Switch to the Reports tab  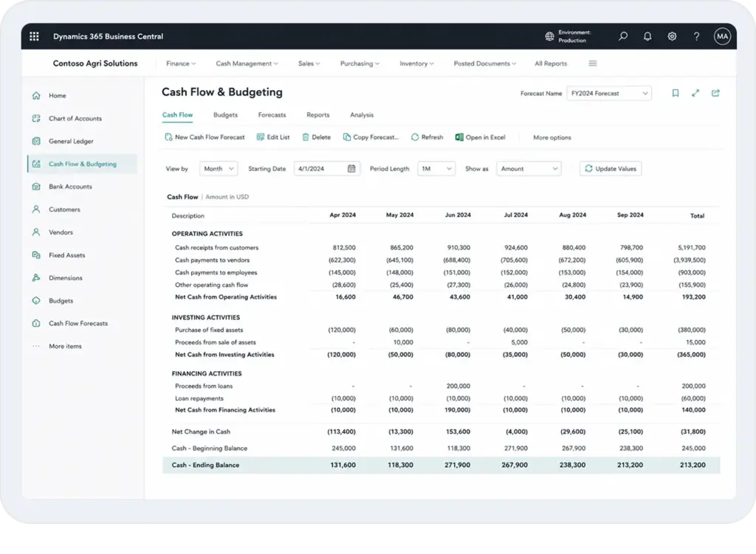click(x=317, y=114)
